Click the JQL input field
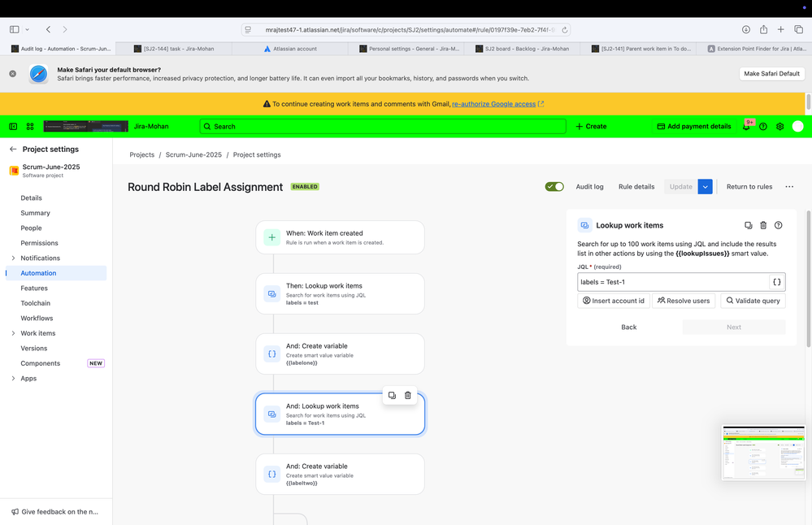 pyautogui.click(x=672, y=282)
